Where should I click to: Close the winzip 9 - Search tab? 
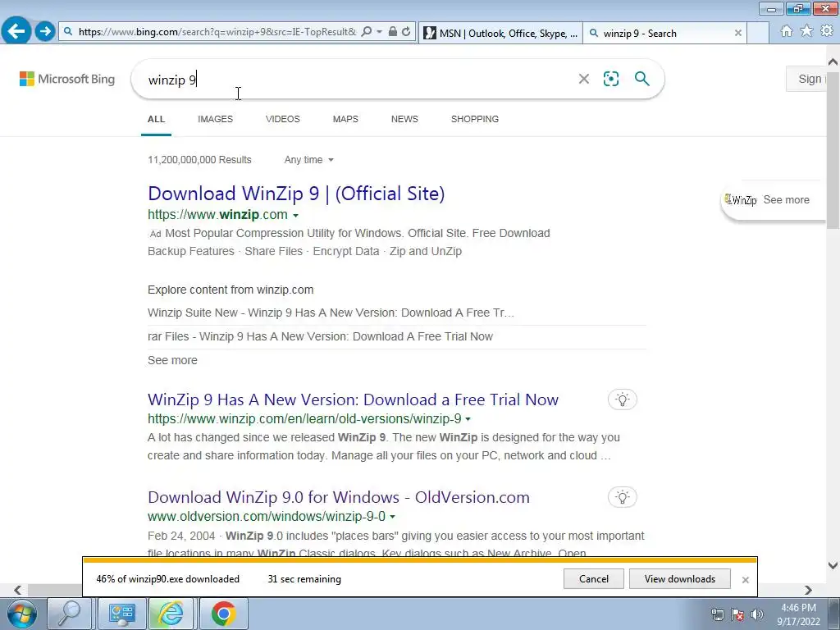[x=737, y=33]
